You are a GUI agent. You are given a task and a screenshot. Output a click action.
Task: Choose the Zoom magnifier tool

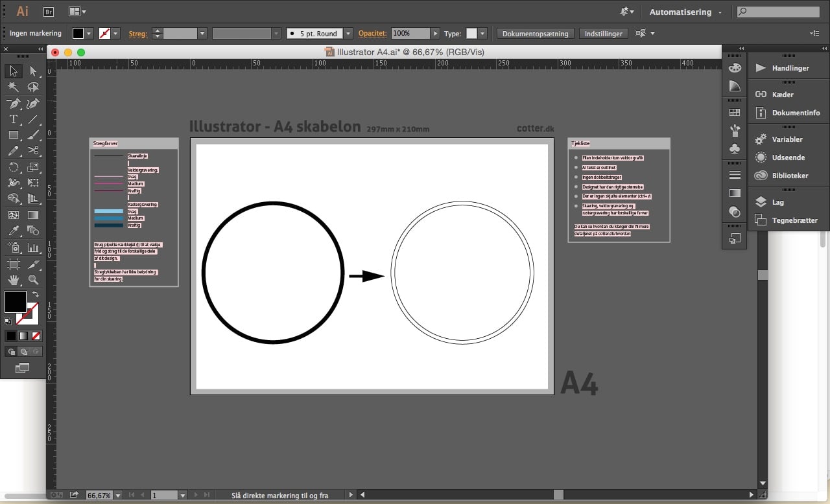click(x=33, y=280)
